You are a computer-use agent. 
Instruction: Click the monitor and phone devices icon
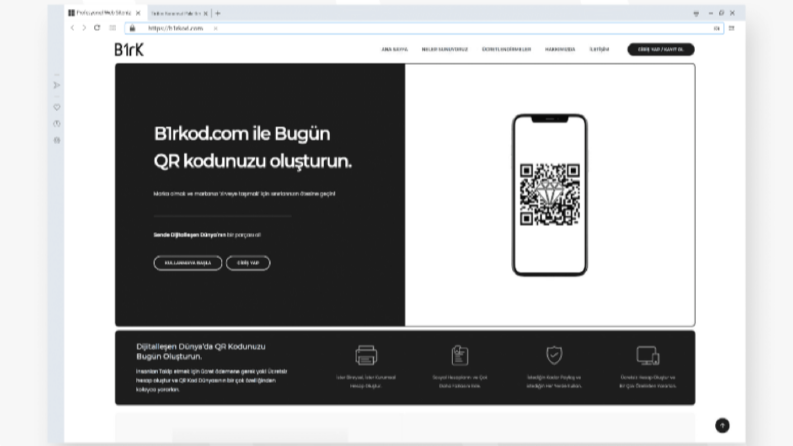pyautogui.click(x=648, y=355)
